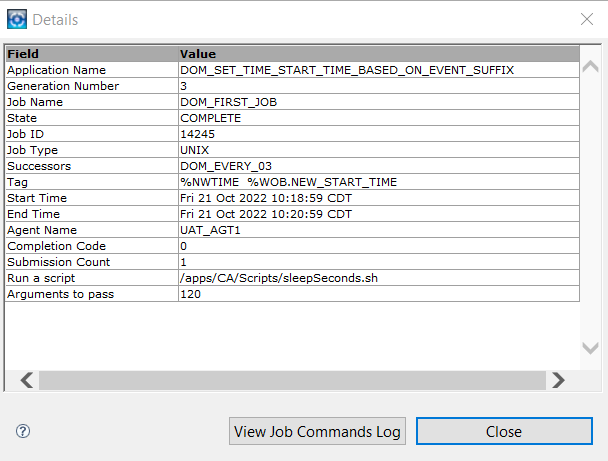This screenshot has width=608, height=461.
Task: Click the Close button
Action: tap(504, 431)
